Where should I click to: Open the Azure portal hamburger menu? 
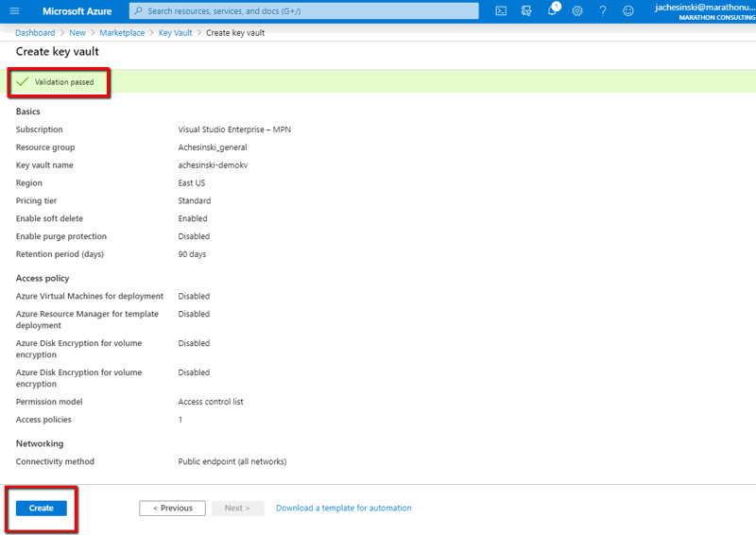(x=14, y=10)
